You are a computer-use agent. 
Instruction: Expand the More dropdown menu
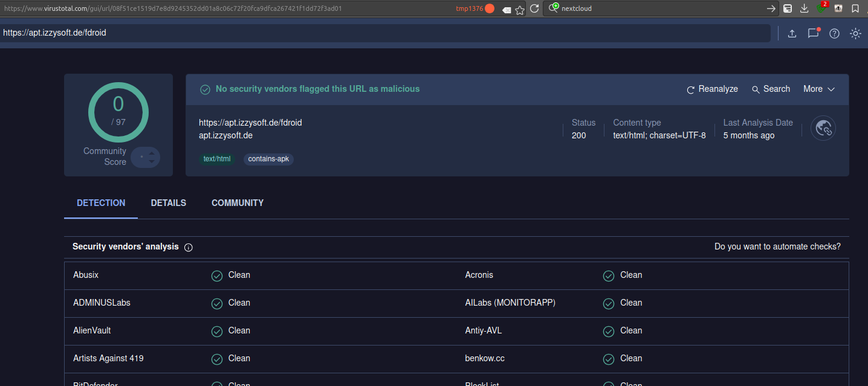coord(818,89)
